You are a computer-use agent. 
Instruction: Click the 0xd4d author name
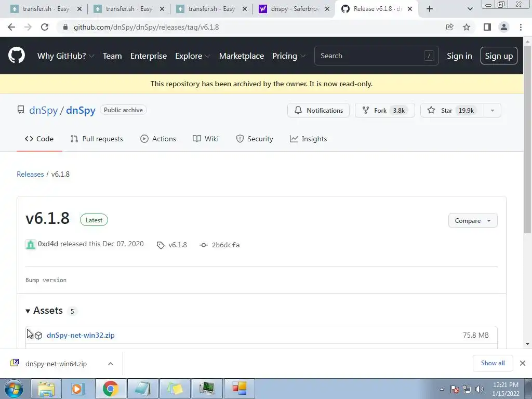click(48, 244)
